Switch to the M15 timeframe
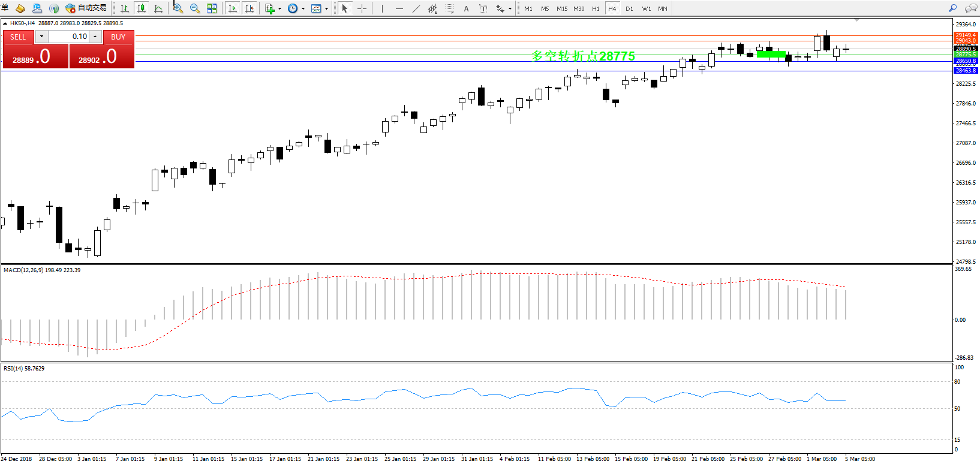This screenshot has height=464, width=980. point(561,8)
